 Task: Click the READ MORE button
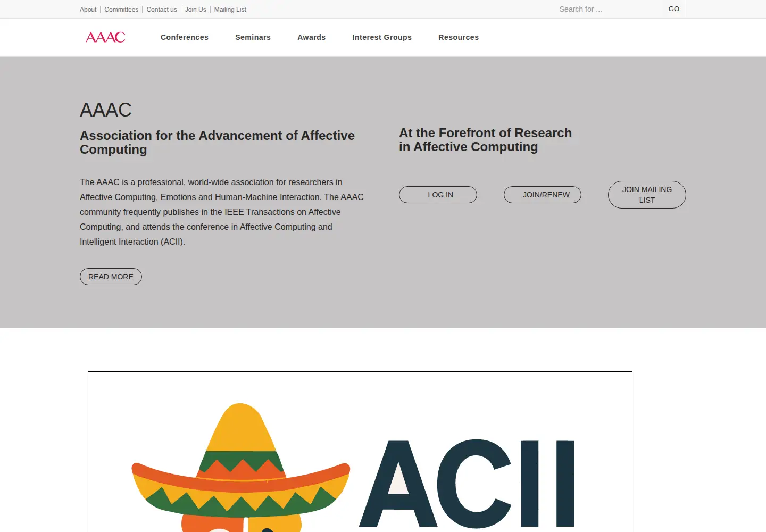point(111,277)
